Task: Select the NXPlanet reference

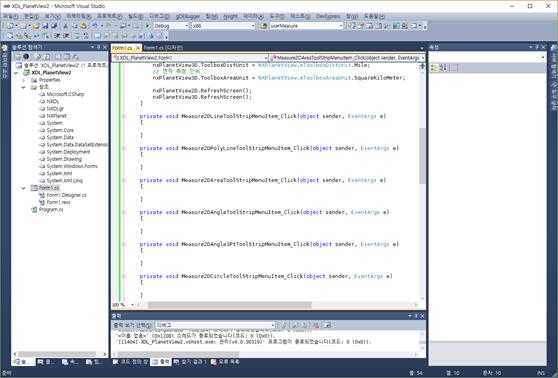Action: 57,116
